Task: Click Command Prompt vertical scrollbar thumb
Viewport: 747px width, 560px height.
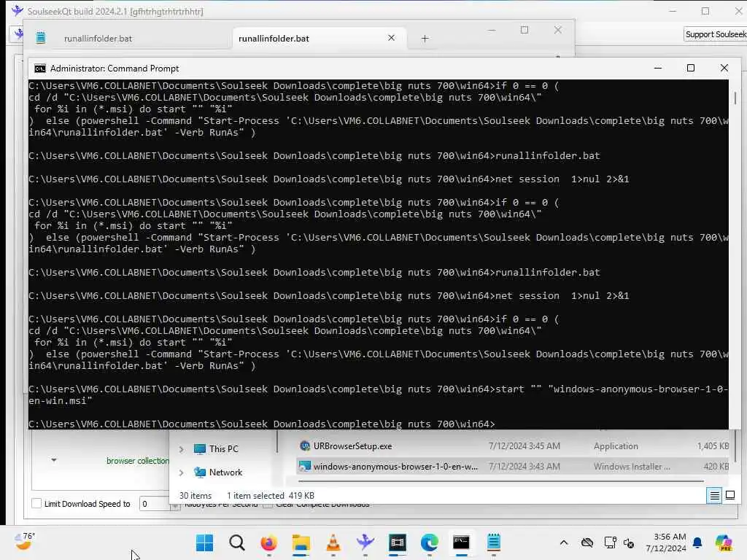Action: [x=735, y=98]
